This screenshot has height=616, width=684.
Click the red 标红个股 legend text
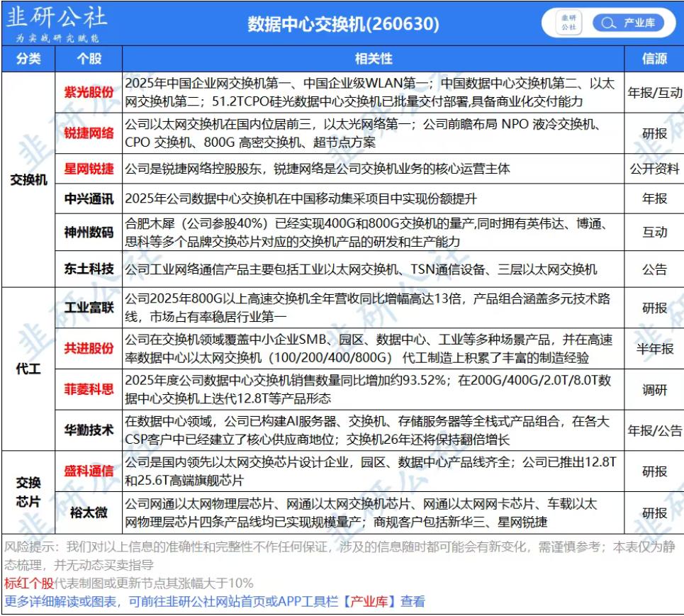[x=29, y=583]
